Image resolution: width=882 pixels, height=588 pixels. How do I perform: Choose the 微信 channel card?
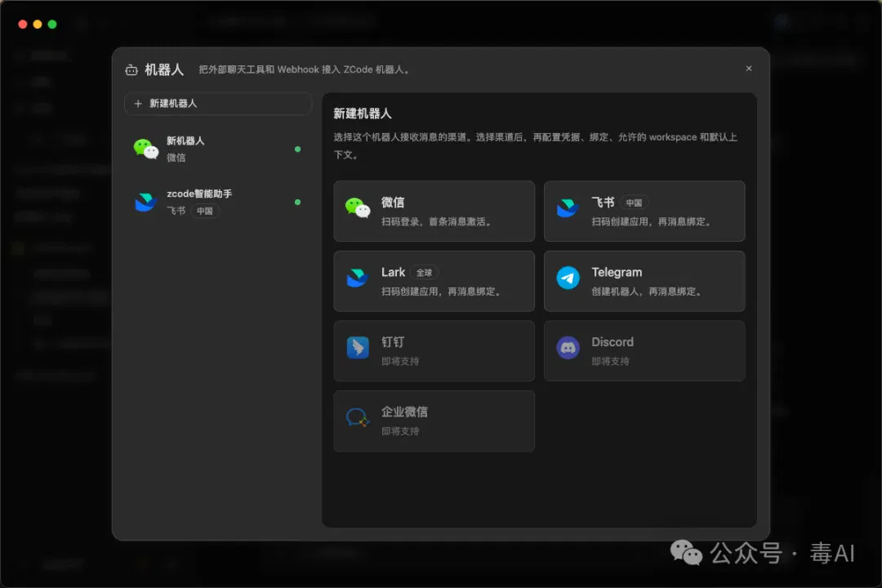[x=434, y=211]
